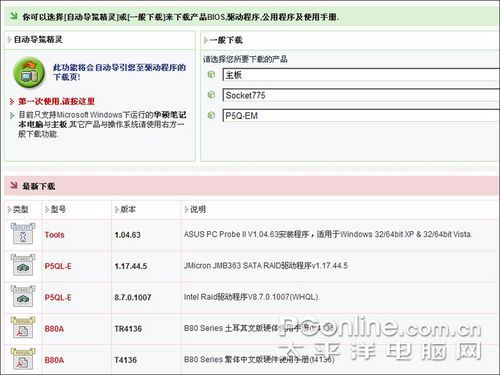Screen dimensions: 500x375
Task: Click the green cube icon beside P5Q-EM
Action: tap(211, 115)
